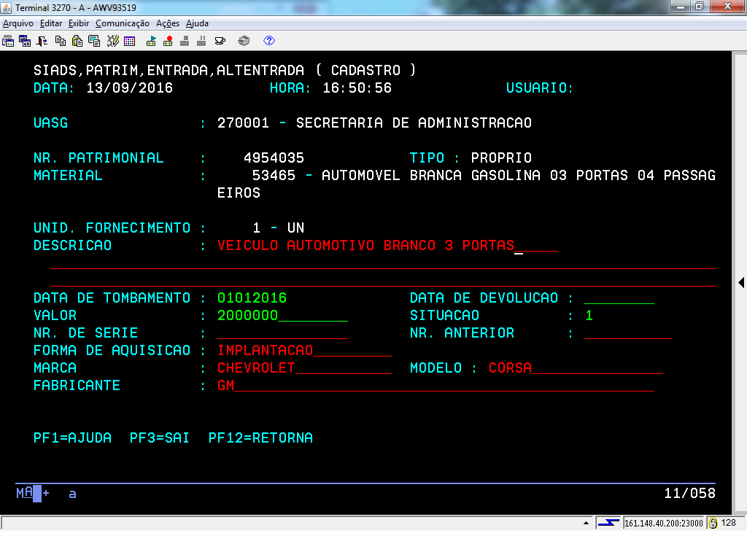This screenshot has height=560, width=747.
Task: Click the IP address 161.148.40.200:23000
Action: click(x=664, y=524)
